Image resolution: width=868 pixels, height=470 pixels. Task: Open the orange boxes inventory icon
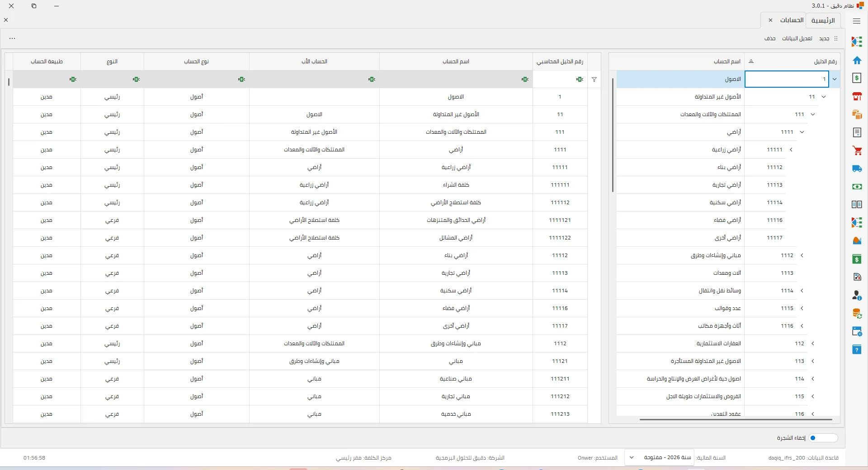857,114
